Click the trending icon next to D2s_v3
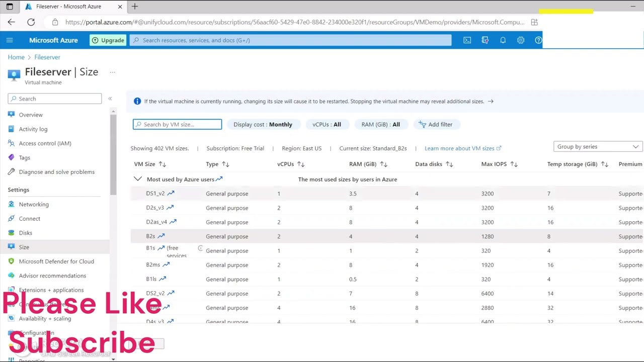This screenshot has width=644, height=362. point(170,207)
